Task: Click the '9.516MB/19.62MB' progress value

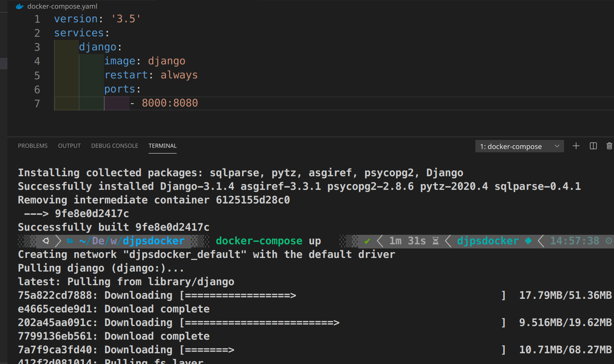Action: click(565, 323)
